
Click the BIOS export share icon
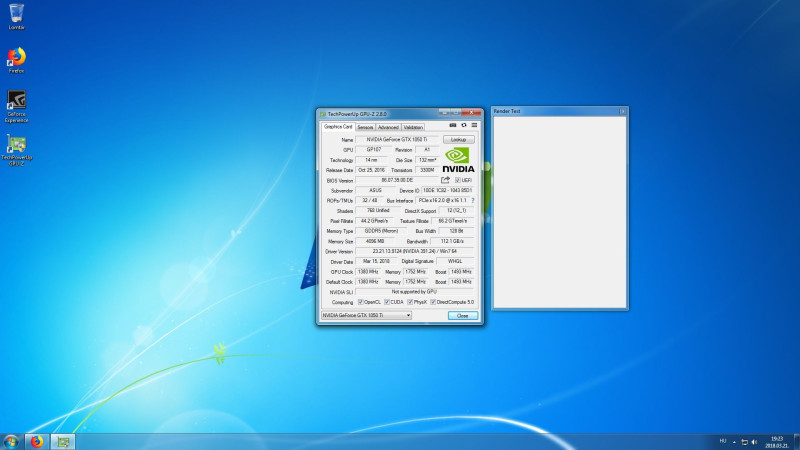[445, 180]
